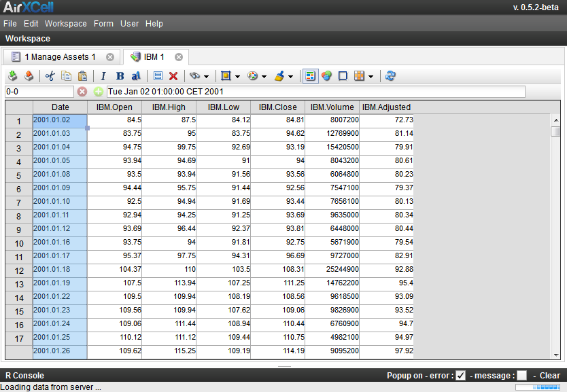Close the IBM 1 tab
The width and height of the screenshot is (567, 392).
click(x=179, y=57)
